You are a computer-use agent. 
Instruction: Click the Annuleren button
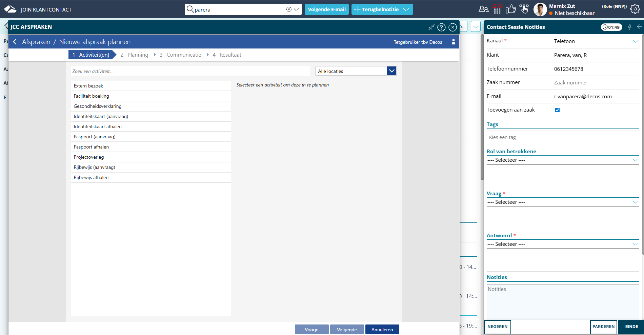pyautogui.click(x=382, y=329)
